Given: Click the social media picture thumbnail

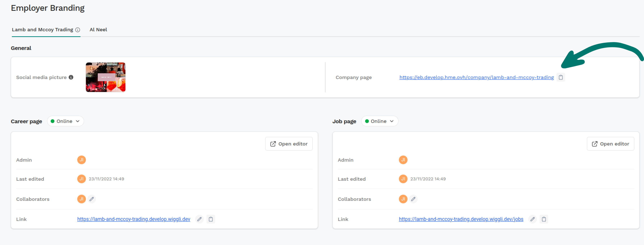Looking at the screenshot, I should [105, 77].
